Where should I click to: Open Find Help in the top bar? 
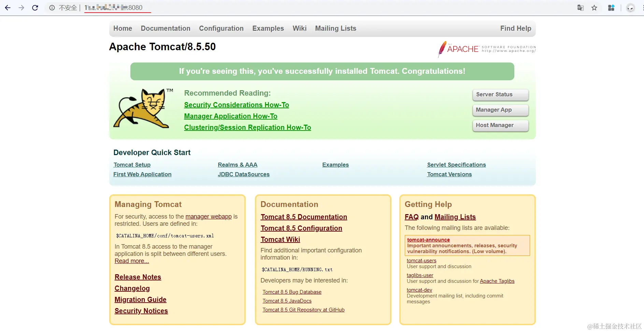(x=516, y=28)
